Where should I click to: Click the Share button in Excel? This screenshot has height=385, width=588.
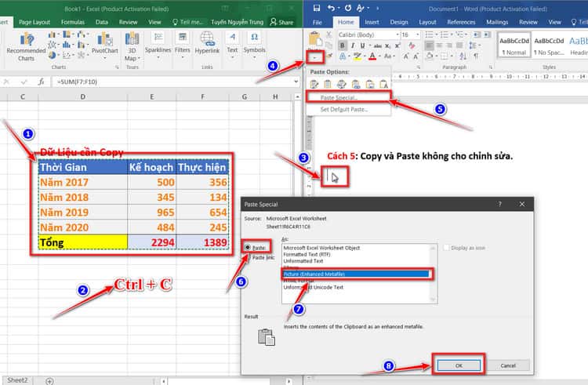click(x=281, y=23)
